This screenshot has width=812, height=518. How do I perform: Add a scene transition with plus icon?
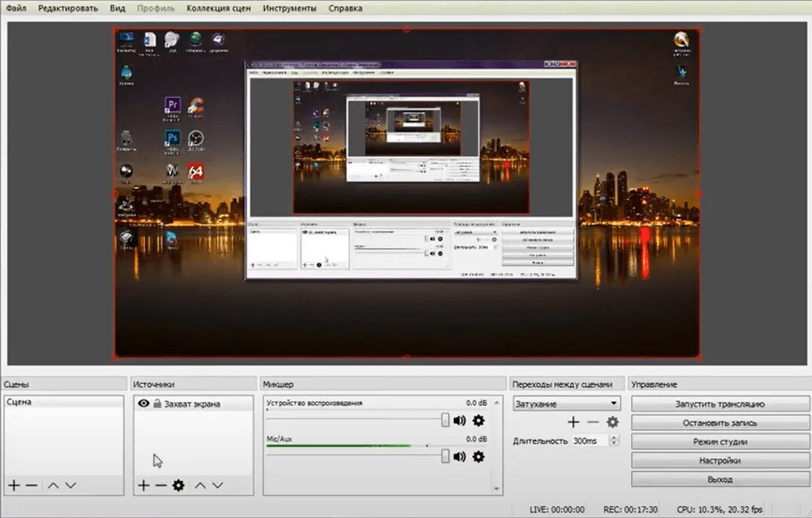pos(573,422)
